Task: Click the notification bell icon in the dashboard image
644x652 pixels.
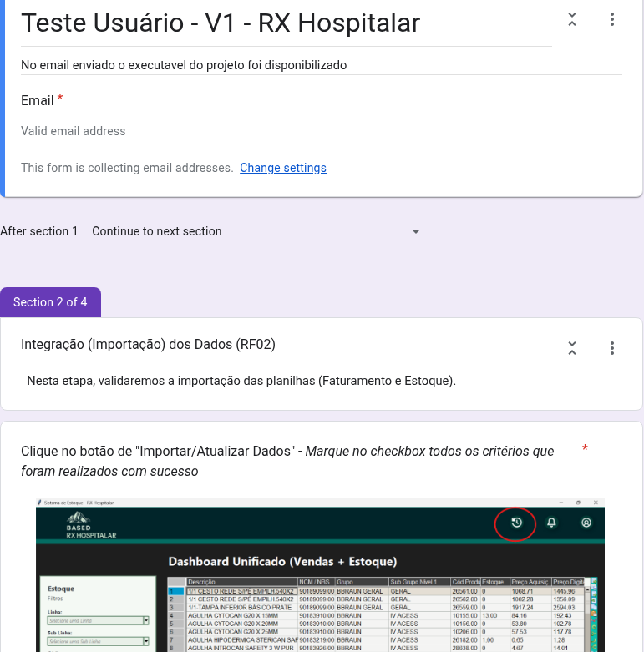Action: point(551,523)
